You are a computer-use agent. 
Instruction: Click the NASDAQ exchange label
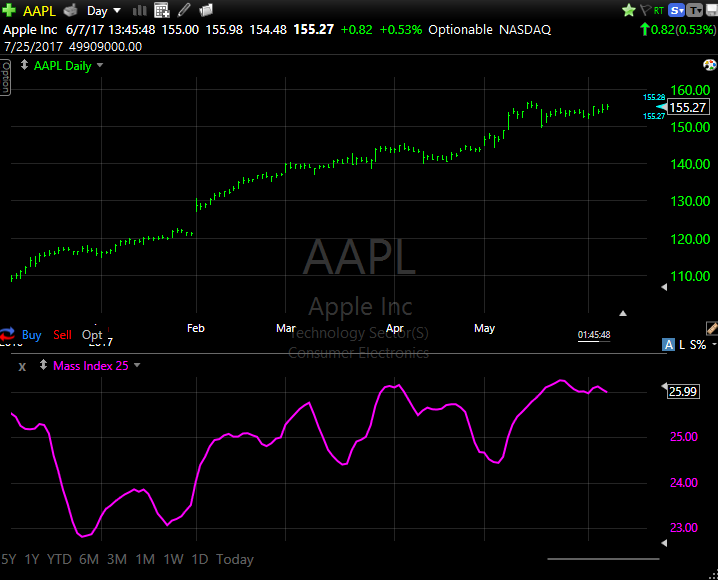click(x=525, y=30)
